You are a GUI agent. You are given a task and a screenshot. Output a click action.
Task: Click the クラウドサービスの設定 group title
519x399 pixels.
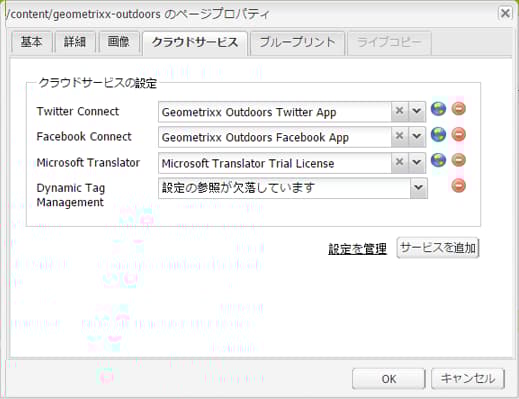[x=98, y=83]
